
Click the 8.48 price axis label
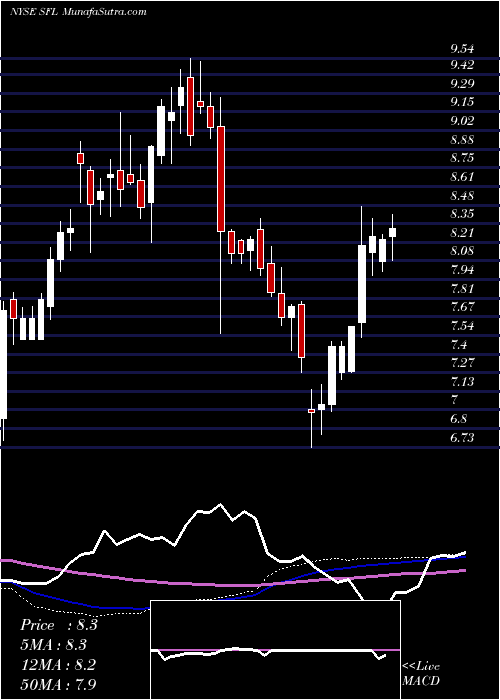(462, 196)
